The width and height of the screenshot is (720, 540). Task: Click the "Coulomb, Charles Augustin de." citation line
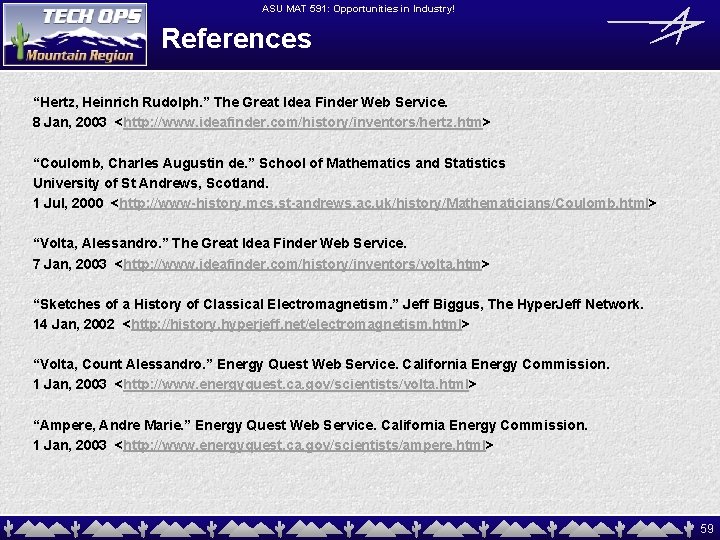[269, 163]
